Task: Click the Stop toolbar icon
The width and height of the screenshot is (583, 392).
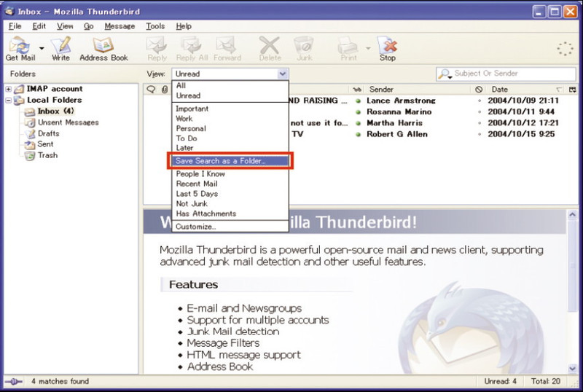Action: click(x=388, y=49)
